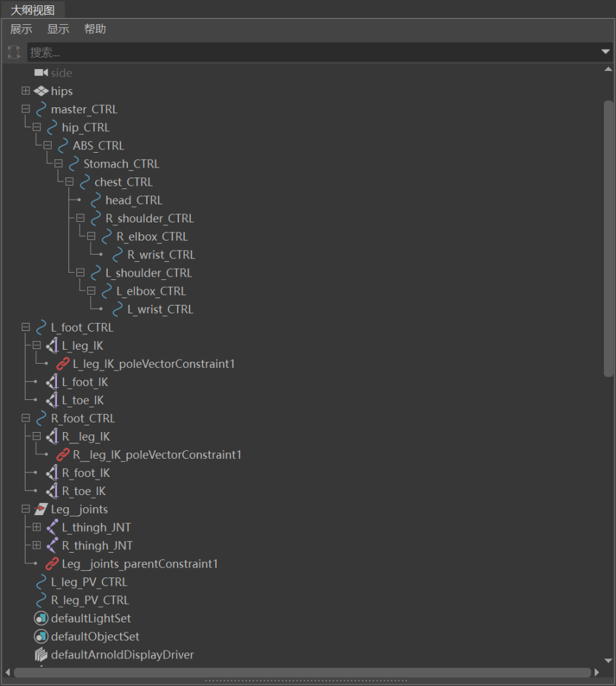Collapse the Stomach_CTRL node

[58, 163]
